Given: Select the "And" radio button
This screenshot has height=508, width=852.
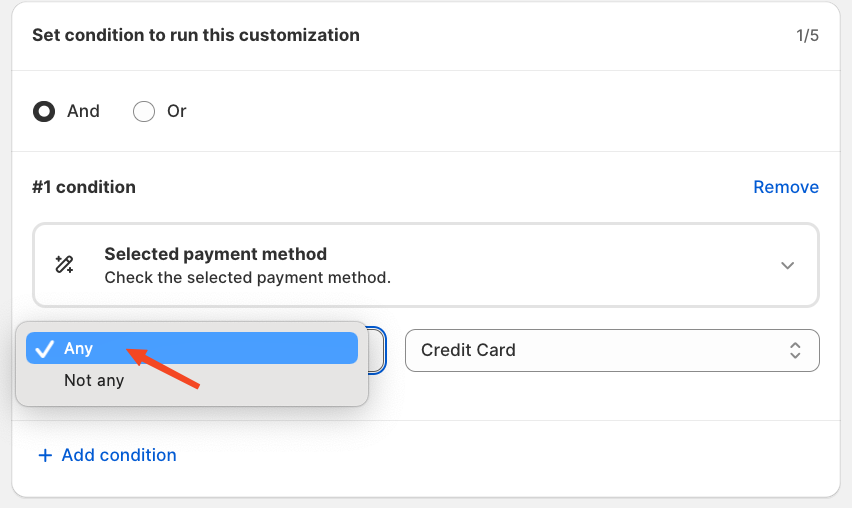Looking at the screenshot, I should 44,111.
